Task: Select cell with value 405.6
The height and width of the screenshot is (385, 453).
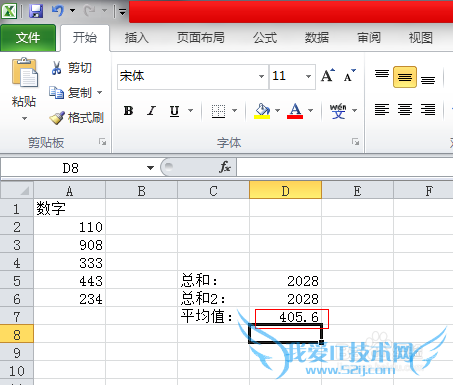Action: pos(285,317)
